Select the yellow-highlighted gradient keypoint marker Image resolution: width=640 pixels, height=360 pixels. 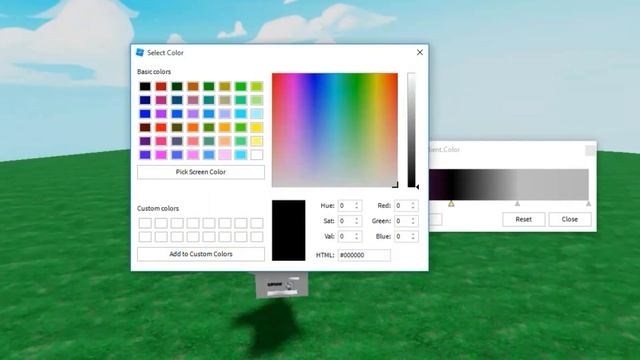(x=451, y=204)
